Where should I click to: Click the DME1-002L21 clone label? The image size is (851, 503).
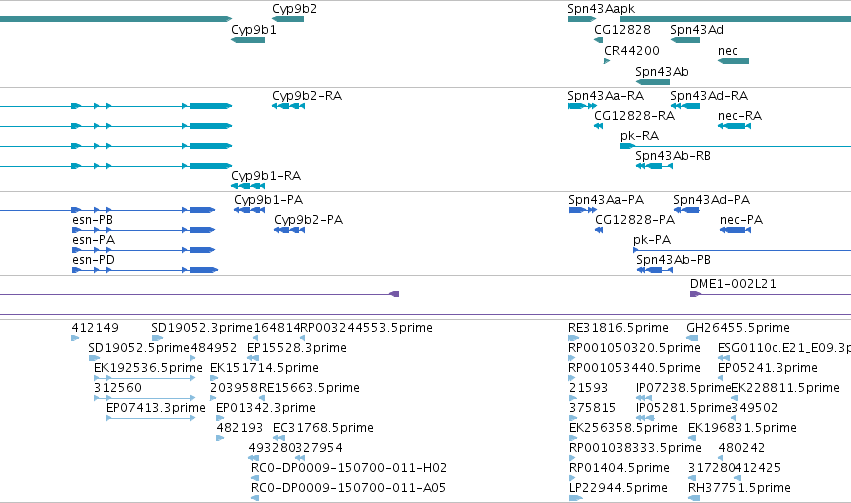[733, 284]
